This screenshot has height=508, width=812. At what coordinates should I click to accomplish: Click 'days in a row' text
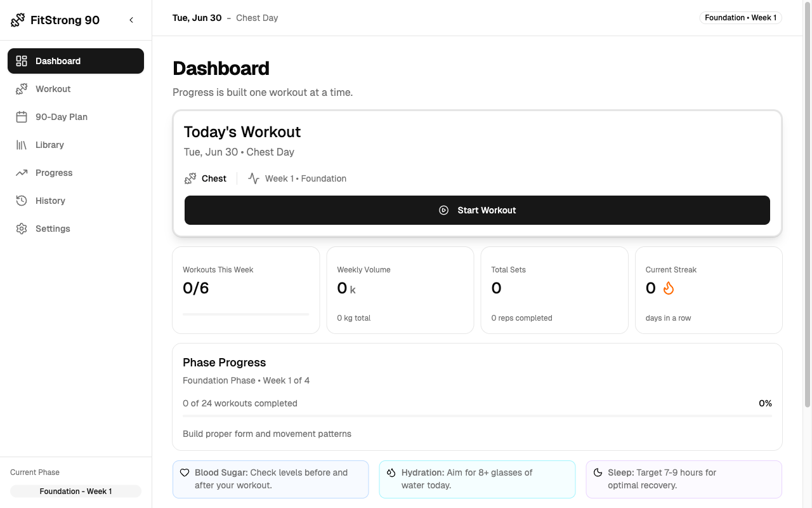(x=669, y=318)
